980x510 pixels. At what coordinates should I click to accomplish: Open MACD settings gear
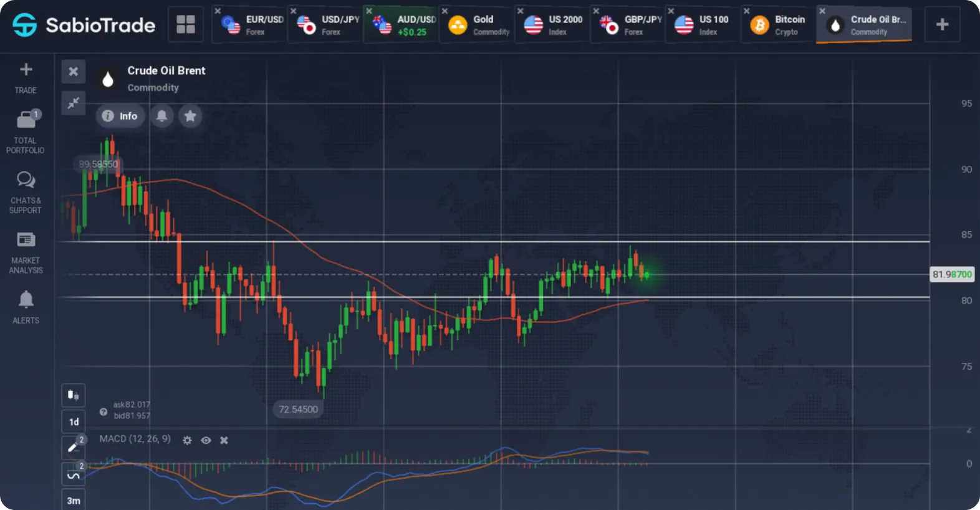coord(187,440)
